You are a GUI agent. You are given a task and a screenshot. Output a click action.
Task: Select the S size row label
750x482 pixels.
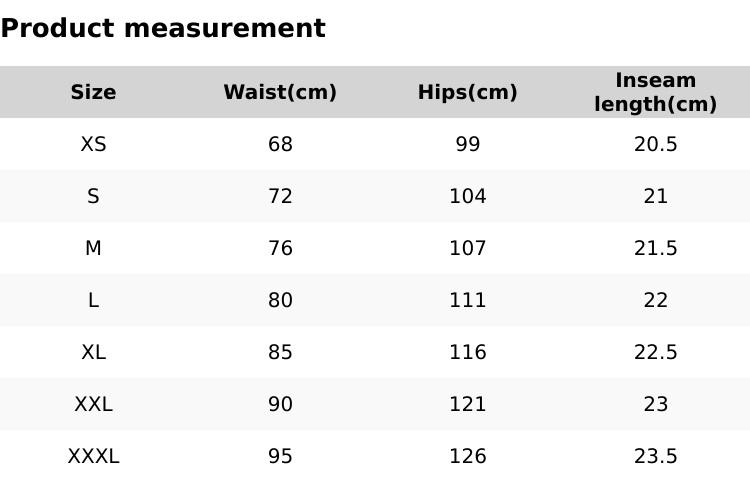point(93,197)
